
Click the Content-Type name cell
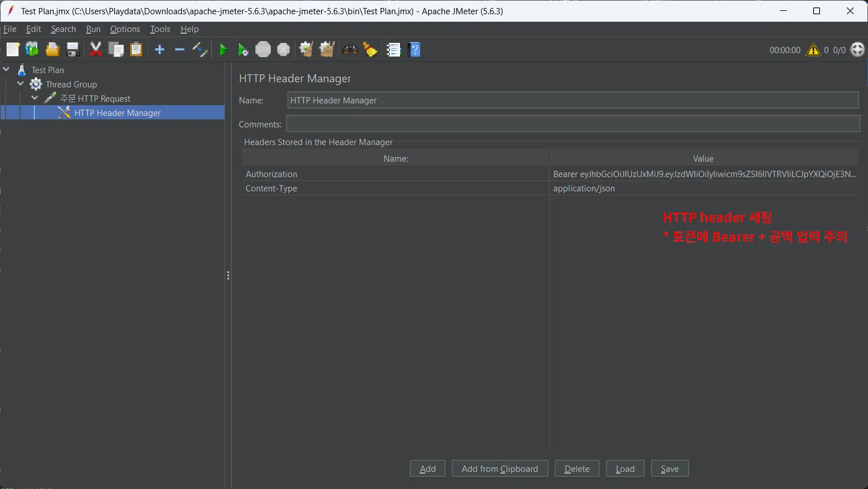395,188
